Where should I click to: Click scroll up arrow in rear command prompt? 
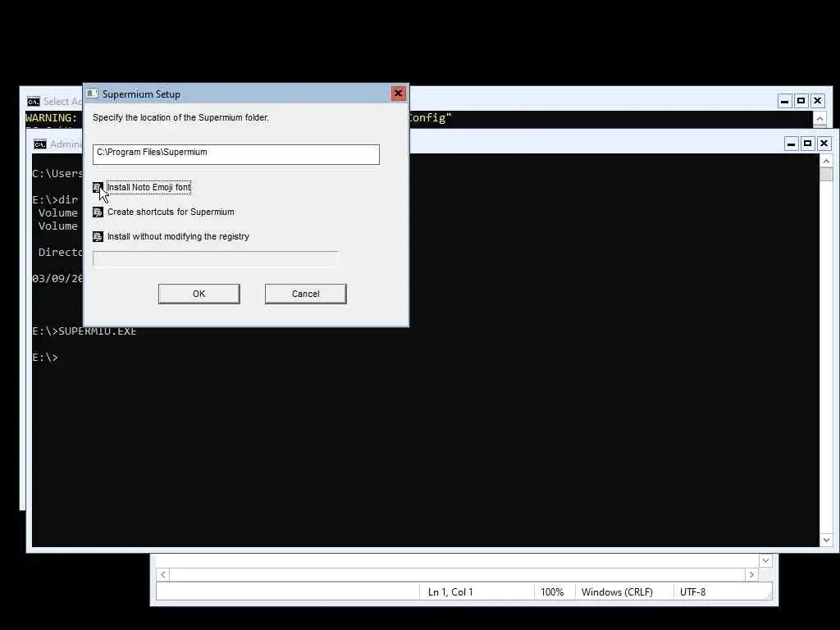click(819, 118)
